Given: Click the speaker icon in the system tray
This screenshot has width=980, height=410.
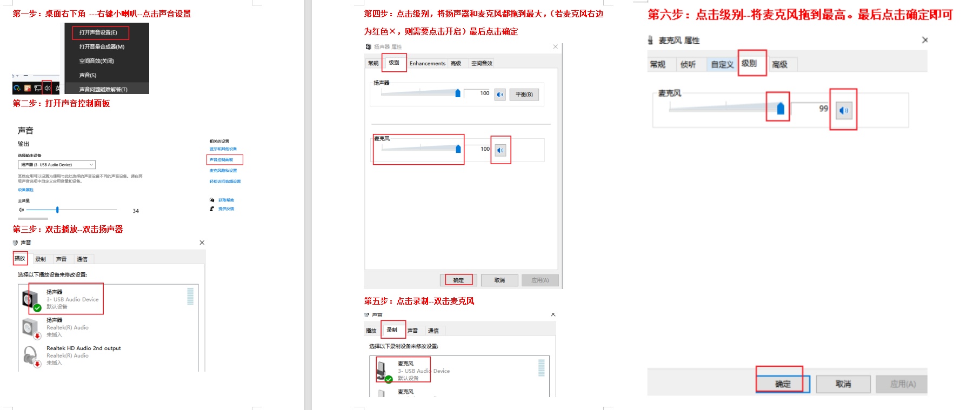Looking at the screenshot, I should pyautogui.click(x=48, y=88).
